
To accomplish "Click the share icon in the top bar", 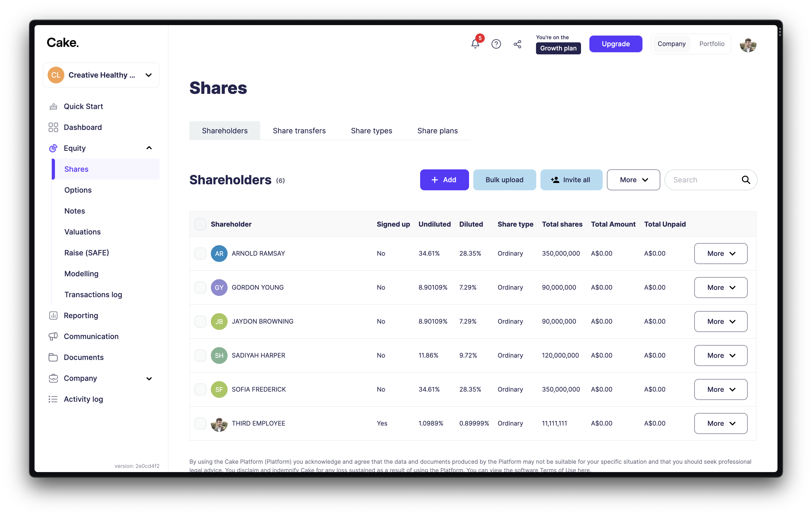I will click(518, 44).
